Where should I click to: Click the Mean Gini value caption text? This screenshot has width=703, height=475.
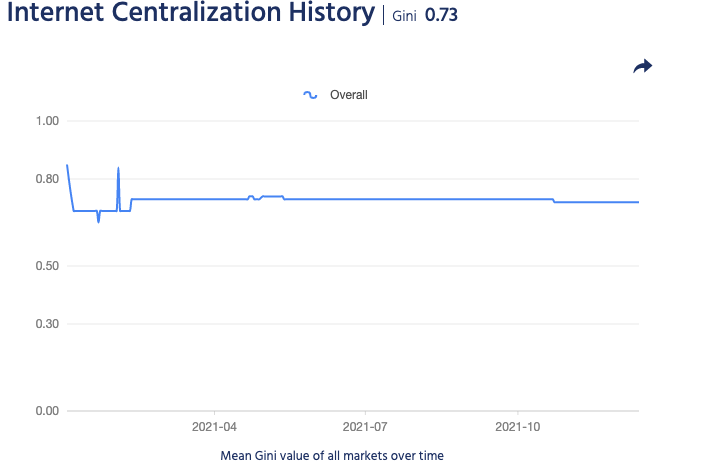pos(331,455)
